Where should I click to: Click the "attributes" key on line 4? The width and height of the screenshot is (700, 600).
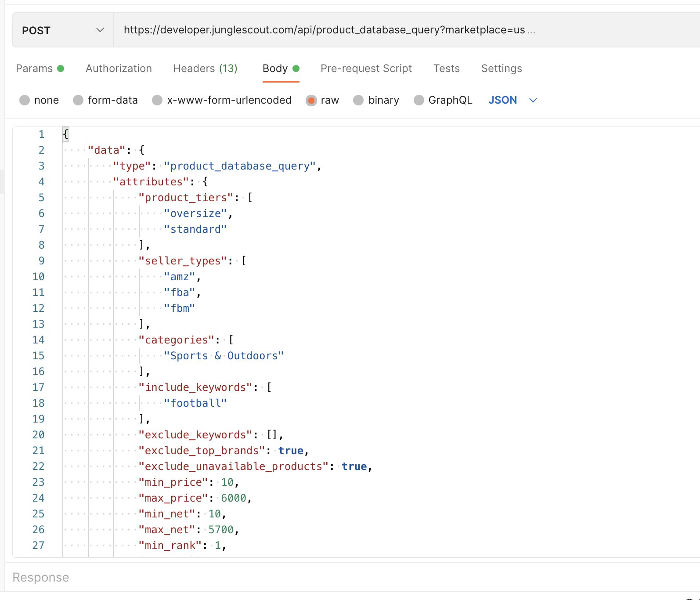[151, 182]
